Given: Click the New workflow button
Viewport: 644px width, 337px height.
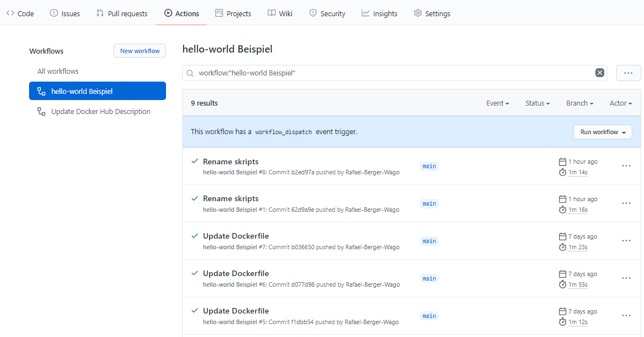Looking at the screenshot, I should (x=140, y=51).
